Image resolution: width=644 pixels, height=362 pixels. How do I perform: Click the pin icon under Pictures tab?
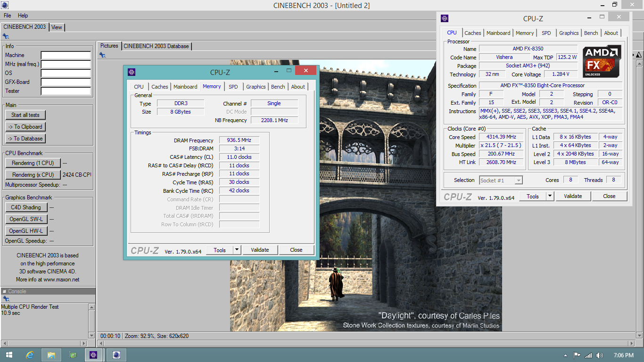pos(102,55)
